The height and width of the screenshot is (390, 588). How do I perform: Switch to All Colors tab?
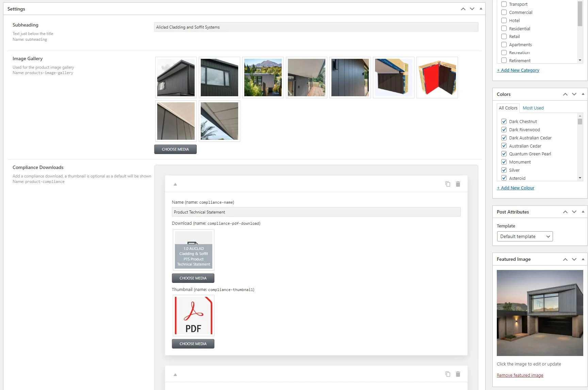(x=508, y=108)
